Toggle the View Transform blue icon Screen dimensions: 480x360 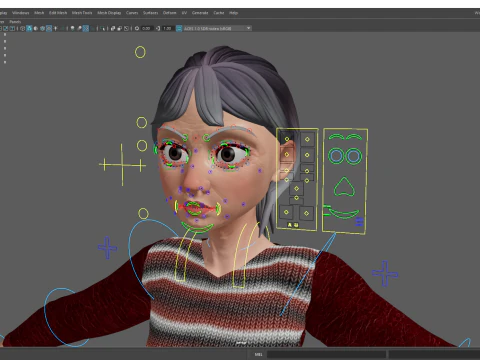coord(179,28)
